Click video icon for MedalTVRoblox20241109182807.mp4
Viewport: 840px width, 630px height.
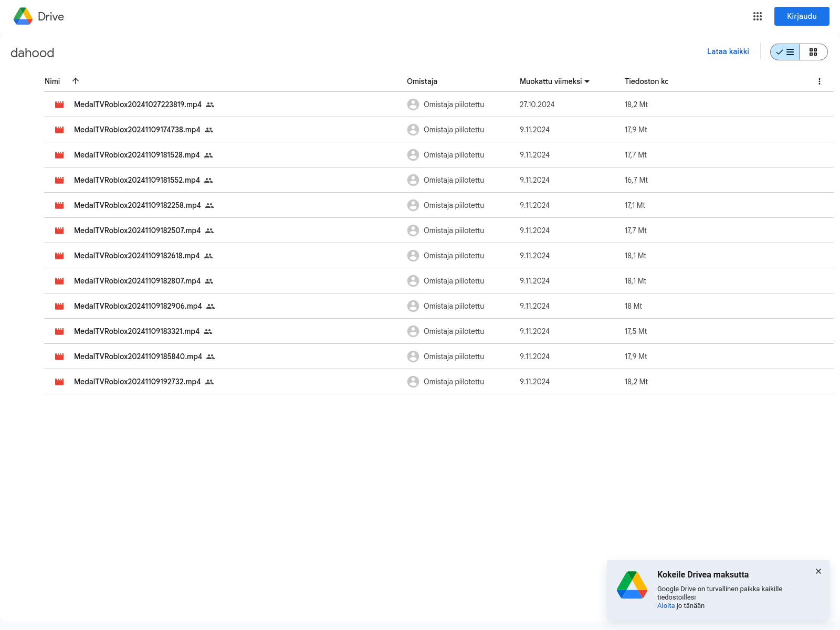pyautogui.click(x=59, y=281)
